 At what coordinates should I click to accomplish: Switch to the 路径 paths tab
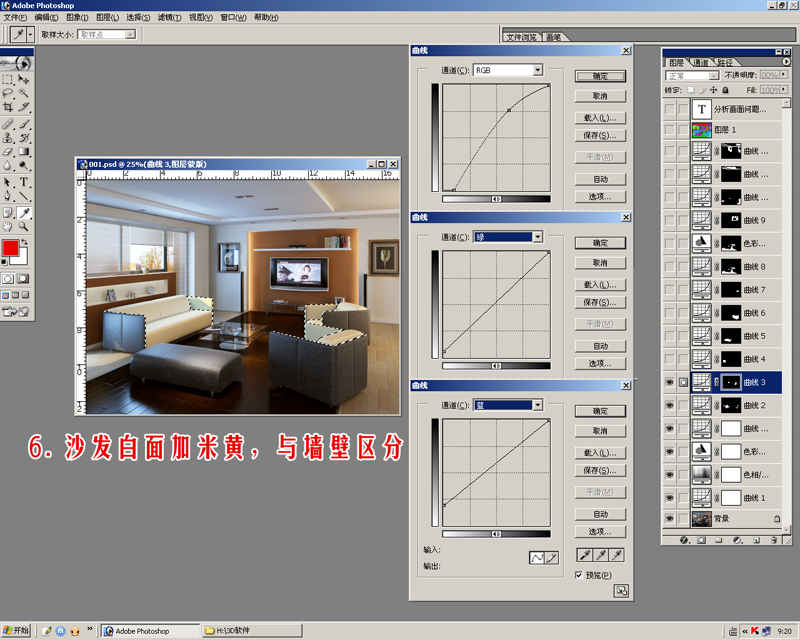pos(725,62)
